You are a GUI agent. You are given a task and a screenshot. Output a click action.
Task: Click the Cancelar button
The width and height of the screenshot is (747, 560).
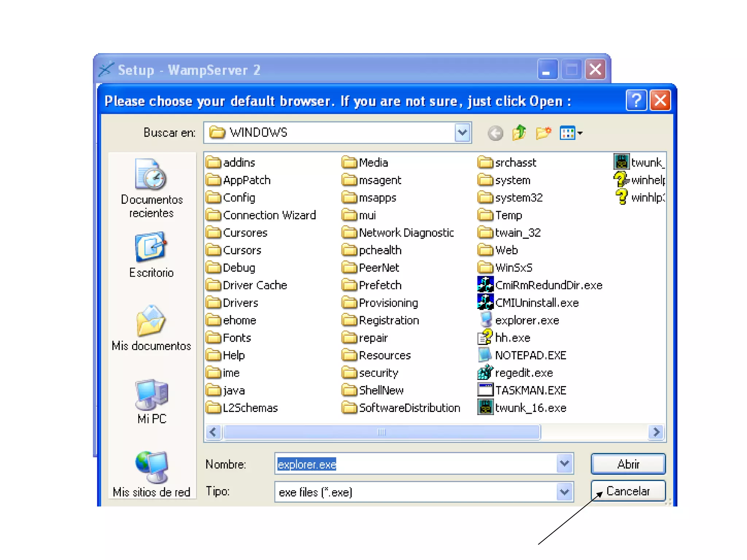click(628, 491)
